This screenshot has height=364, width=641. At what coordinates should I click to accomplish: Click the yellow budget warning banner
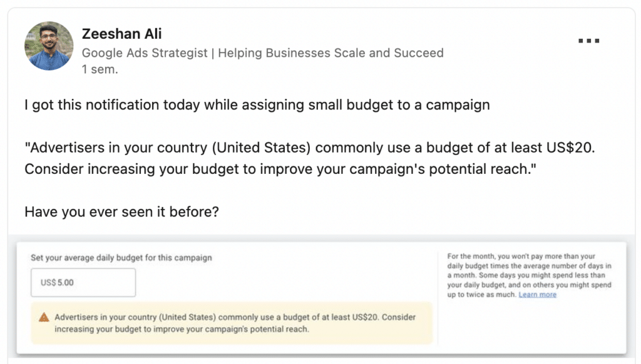232,323
